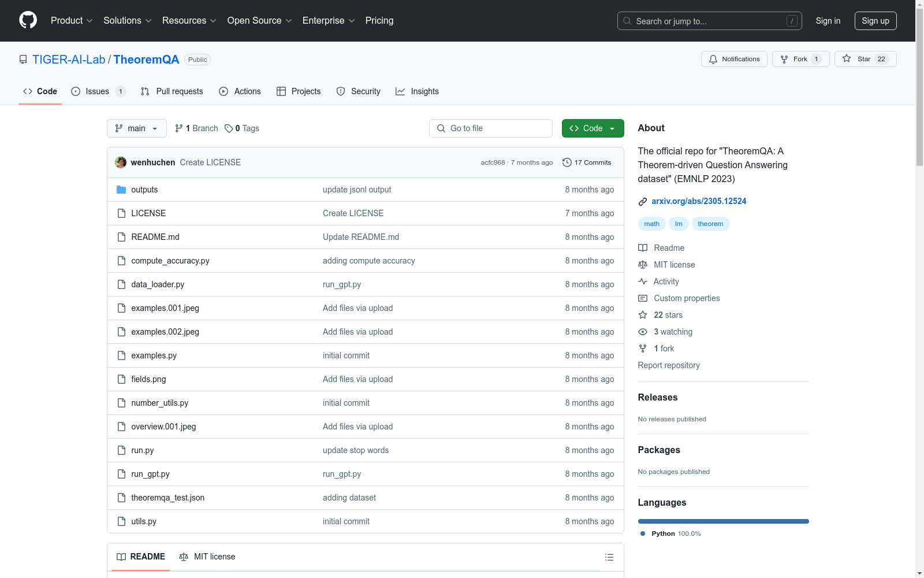Open the Actions tab

tap(240, 91)
